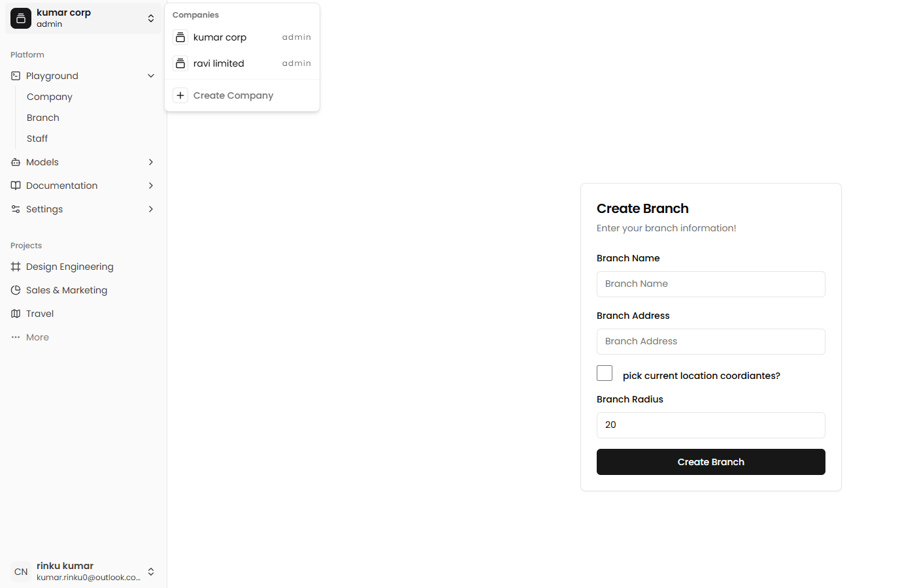Collapse the Playground section chevron
This screenshot has height=588, width=915.
[x=151, y=76]
